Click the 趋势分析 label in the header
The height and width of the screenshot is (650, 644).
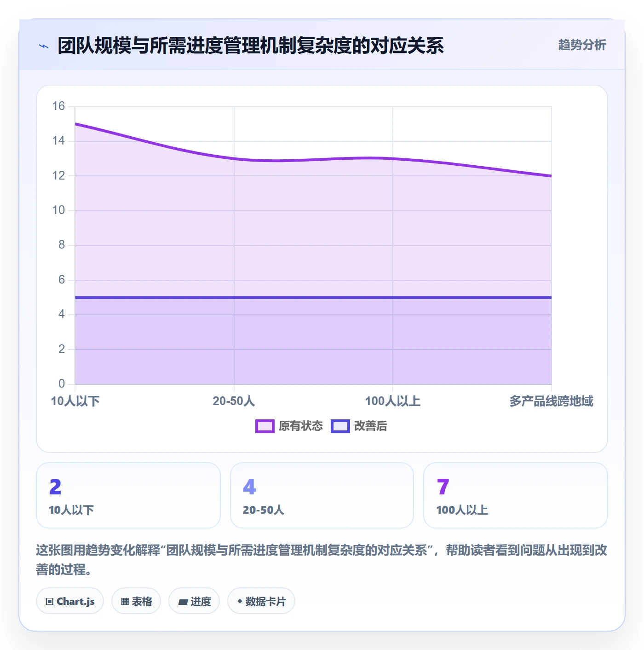pyautogui.click(x=582, y=45)
